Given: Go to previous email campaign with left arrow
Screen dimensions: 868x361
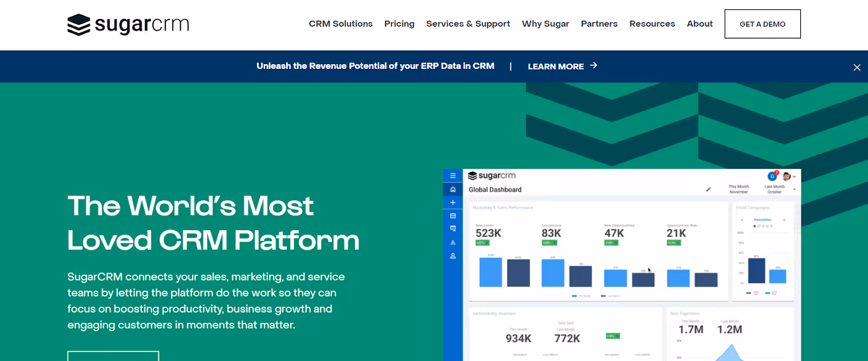Looking at the screenshot, I should point(742,220).
